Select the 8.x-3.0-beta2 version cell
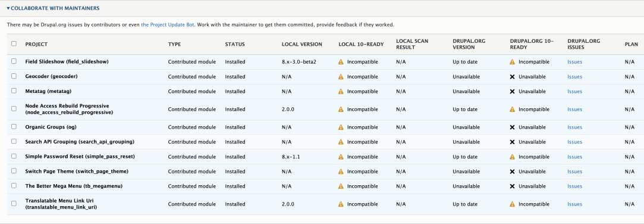The width and height of the screenshot is (644, 224). coord(299,62)
